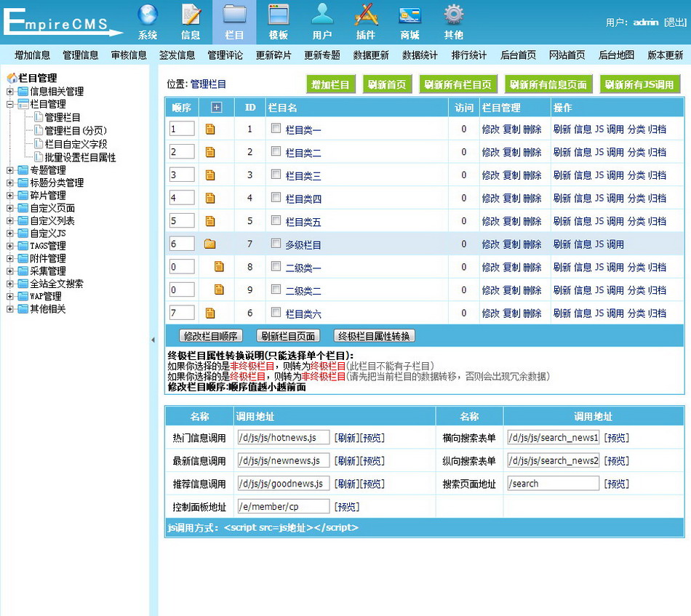Check the box for 多级栏目
The image size is (691, 616).
click(x=276, y=243)
